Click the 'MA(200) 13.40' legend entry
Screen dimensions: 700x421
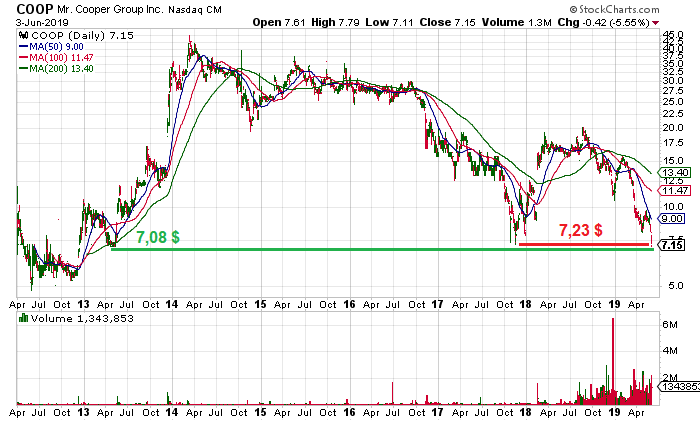[62, 68]
